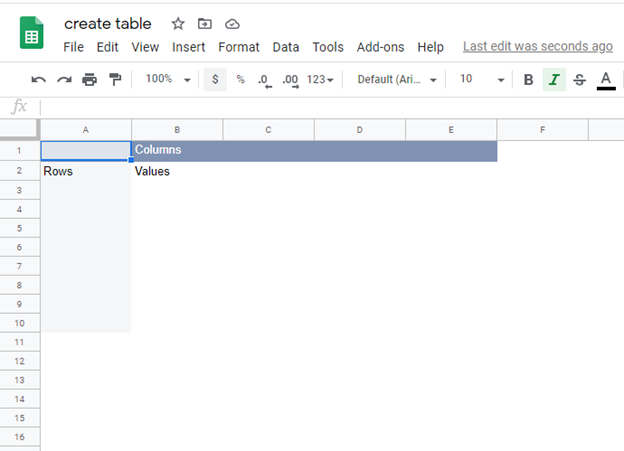Format as percent
Viewport: 624px width, 451px height.
pyautogui.click(x=240, y=79)
